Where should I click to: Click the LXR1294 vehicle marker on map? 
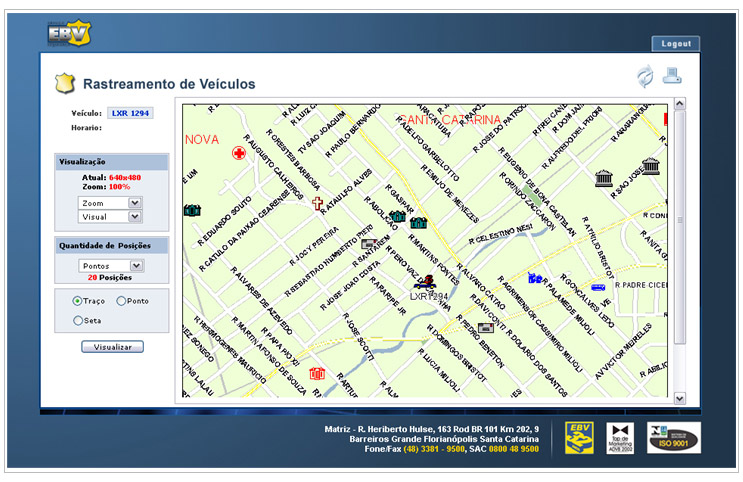pyautogui.click(x=427, y=284)
